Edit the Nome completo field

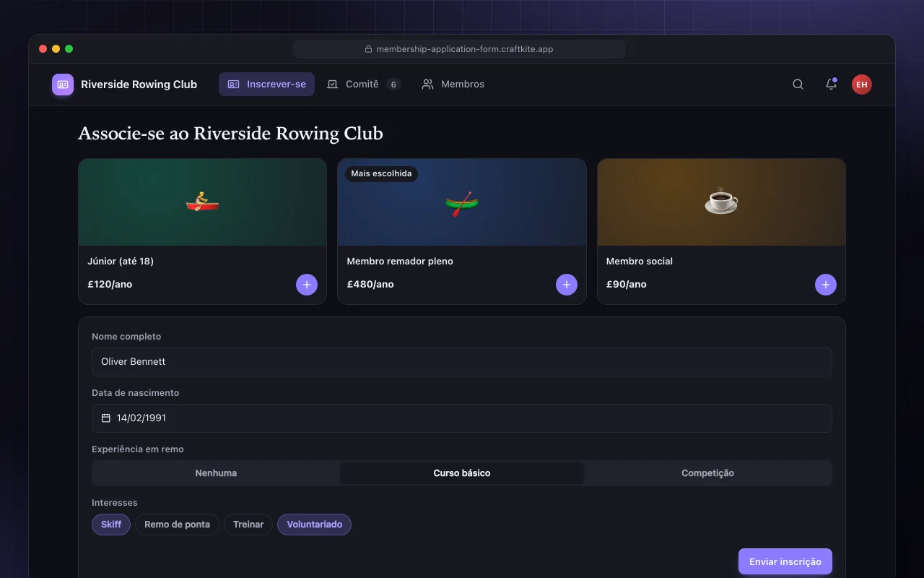[x=462, y=362]
